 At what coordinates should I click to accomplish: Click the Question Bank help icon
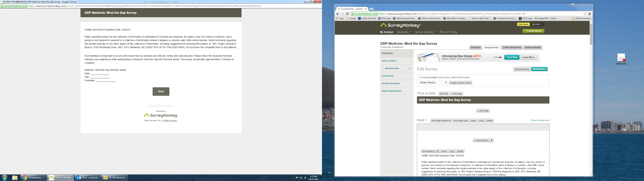coord(410,69)
